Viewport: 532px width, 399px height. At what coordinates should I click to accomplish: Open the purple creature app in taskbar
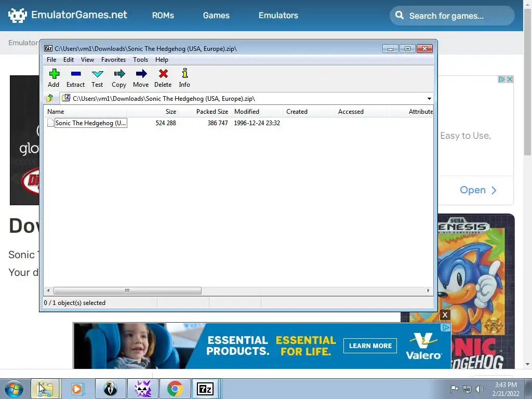[142, 389]
